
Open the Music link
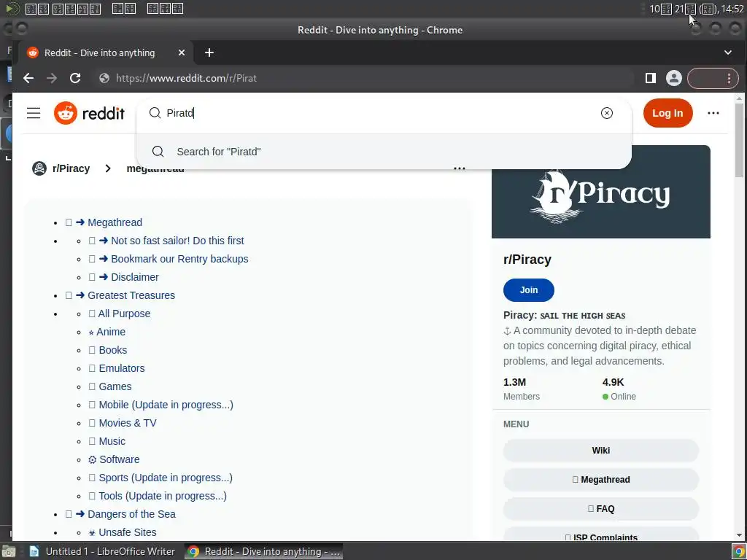(x=112, y=441)
